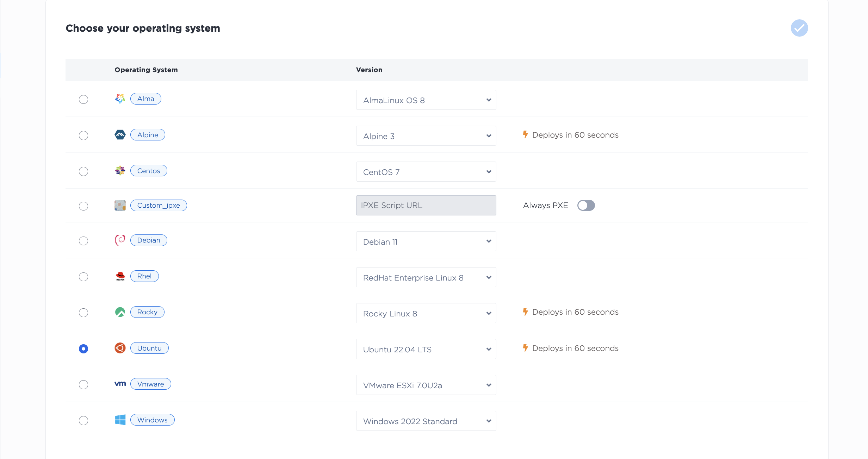Click the Debian label pill
868x459 pixels.
[149, 240]
